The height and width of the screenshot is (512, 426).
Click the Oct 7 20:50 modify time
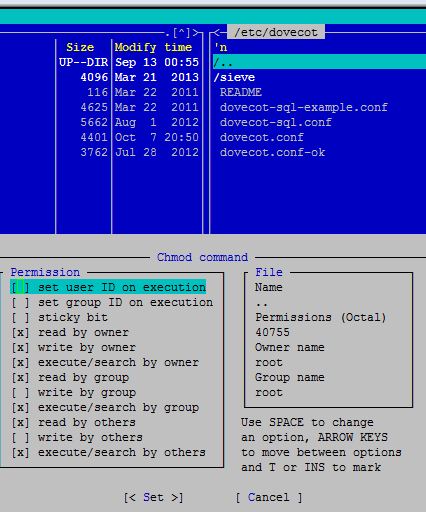pos(157,137)
